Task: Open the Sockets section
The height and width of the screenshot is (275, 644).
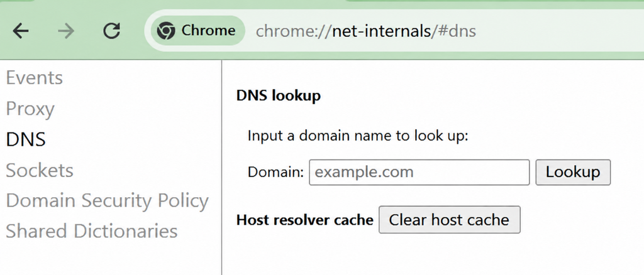Action: coord(40,170)
